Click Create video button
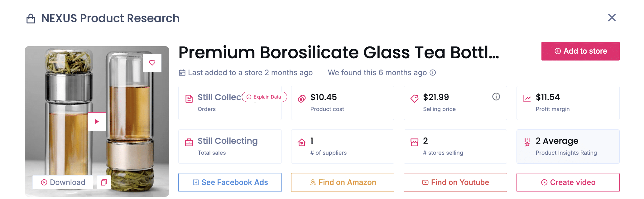 [x=568, y=182]
